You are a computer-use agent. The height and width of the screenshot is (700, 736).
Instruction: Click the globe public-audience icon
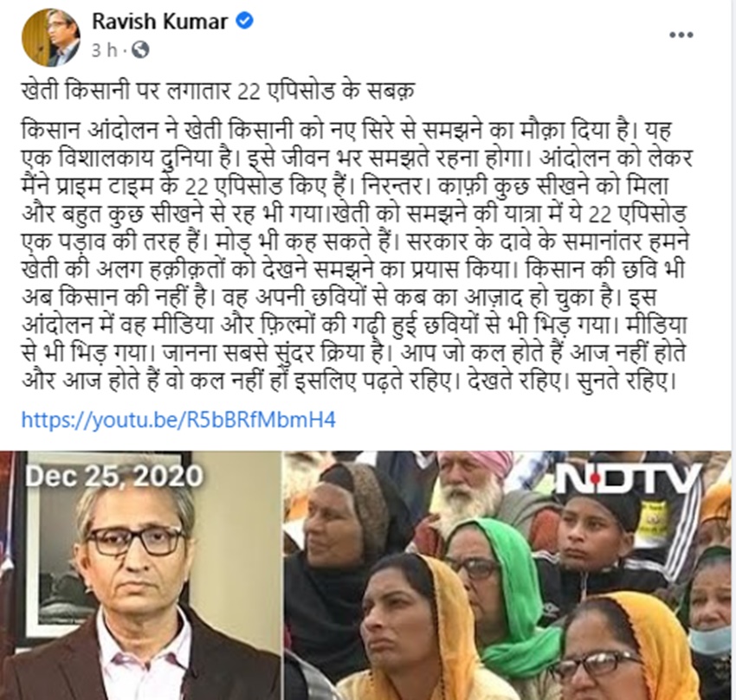pos(140,49)
